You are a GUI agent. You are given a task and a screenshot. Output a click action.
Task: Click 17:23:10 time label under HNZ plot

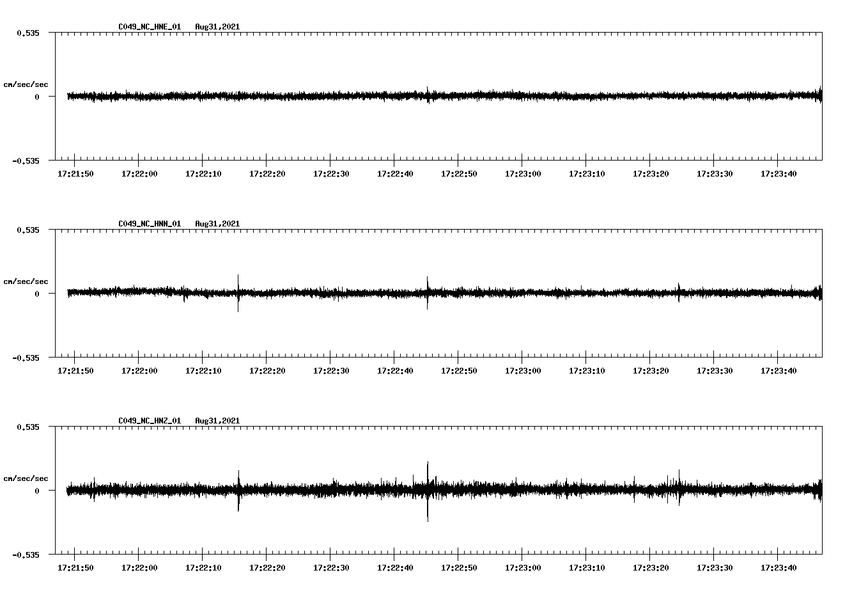pyautogui.click(x=587, y=567)
